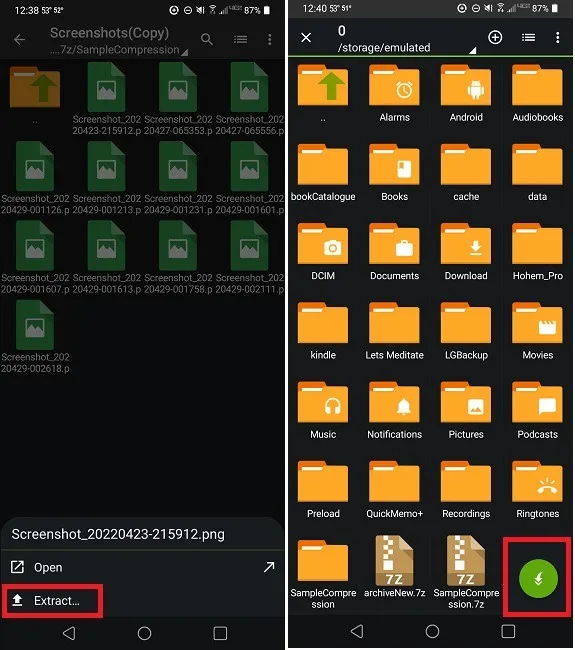Viewport: 575px width, 650px height.
Task: Open the Documents folder
Action: 394,252
